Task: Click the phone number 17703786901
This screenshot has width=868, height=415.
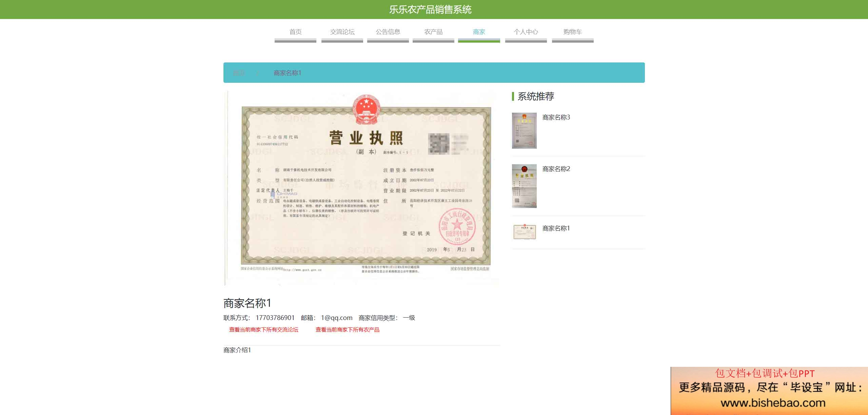Action: [x=275, y=318]
